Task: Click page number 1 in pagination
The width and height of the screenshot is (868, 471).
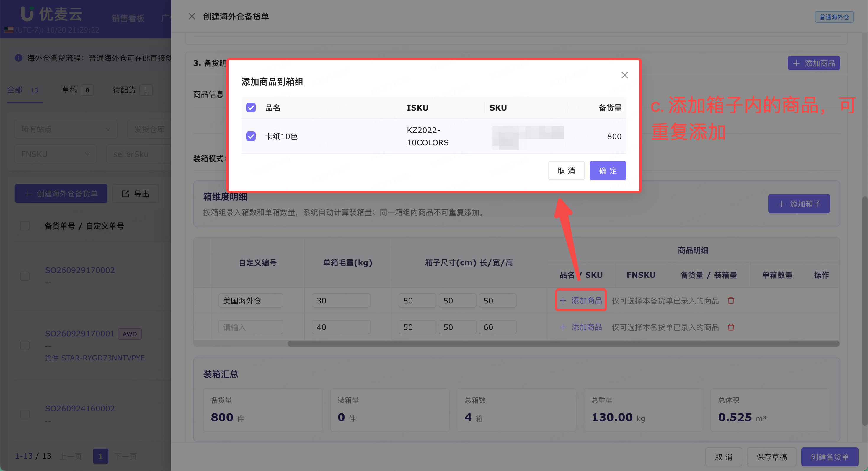Action: pos(100,456)
